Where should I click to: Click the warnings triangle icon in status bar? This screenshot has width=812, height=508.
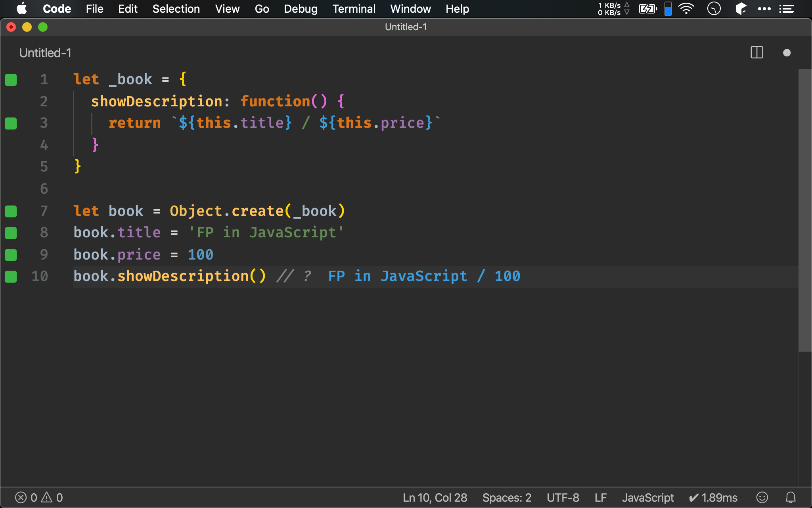[47, 497]
